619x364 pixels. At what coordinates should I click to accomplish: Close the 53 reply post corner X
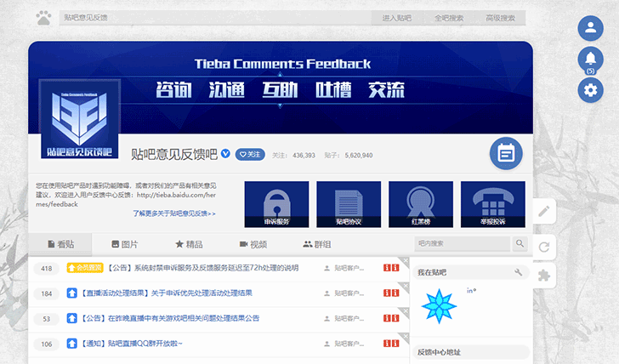click(x=406, y=310)
